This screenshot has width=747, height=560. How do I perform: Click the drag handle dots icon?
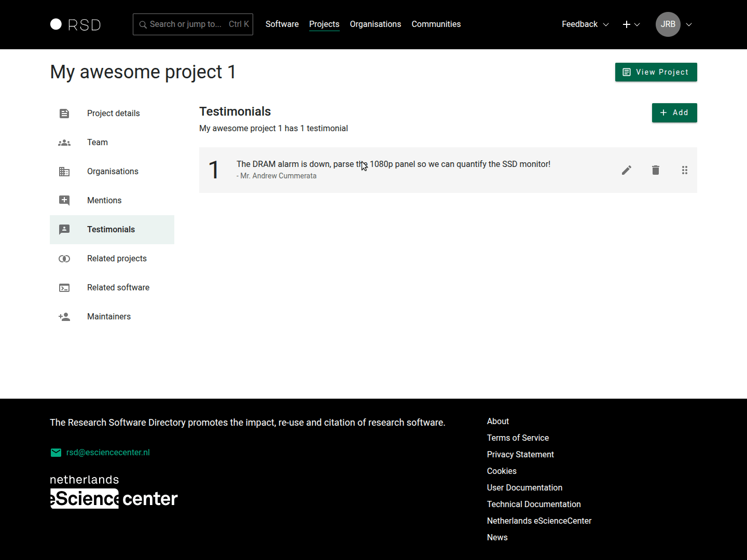tap(685, 170)
